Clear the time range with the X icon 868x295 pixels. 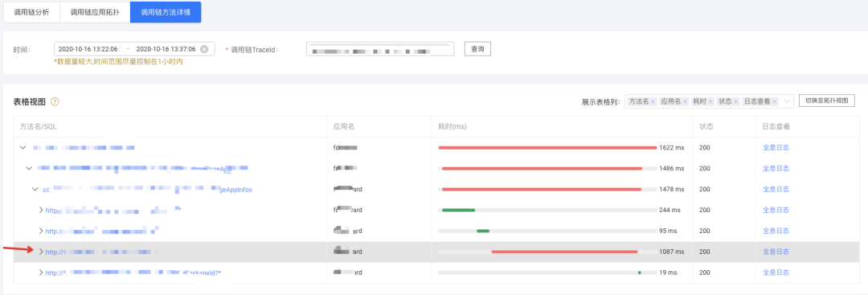point(204,49)
